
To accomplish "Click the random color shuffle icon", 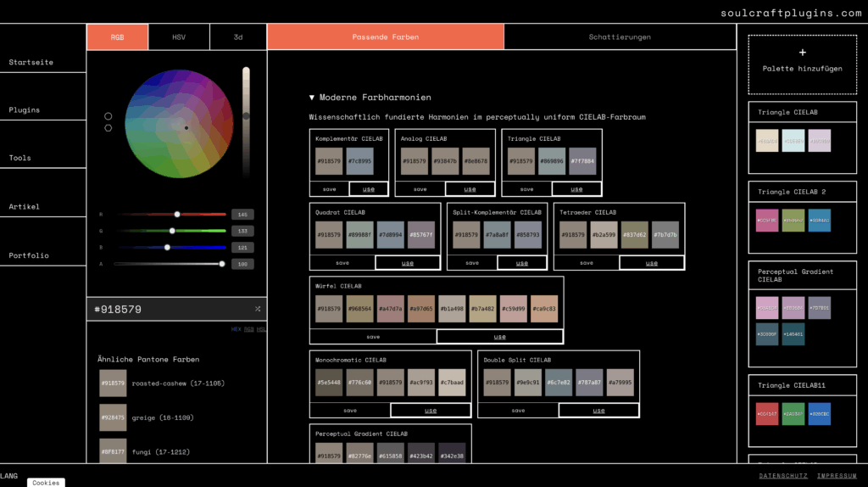I will click(x=258, y=309).
